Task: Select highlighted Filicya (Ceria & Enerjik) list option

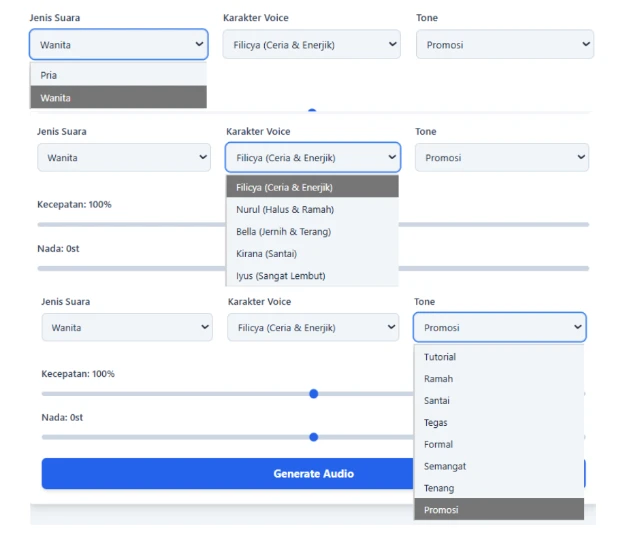Action: click(312, 187)
